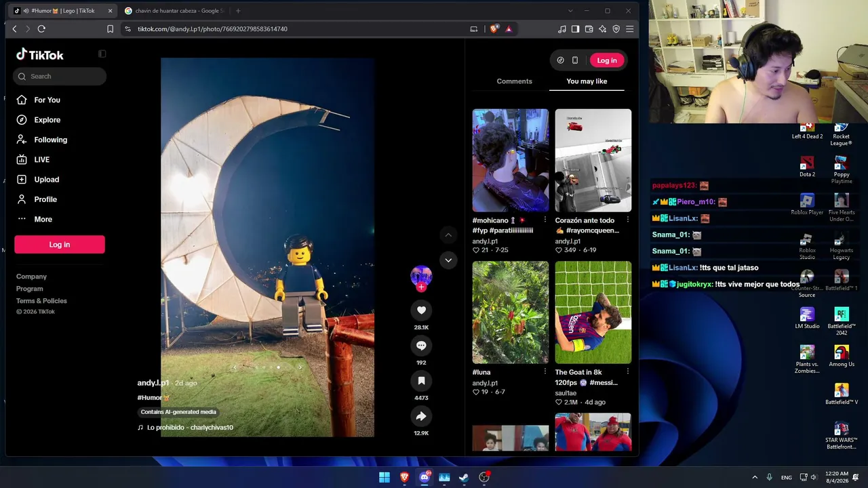Select the You may like tab
The width and height of the screenshot is (868, 488).
[x=587, y=81]
